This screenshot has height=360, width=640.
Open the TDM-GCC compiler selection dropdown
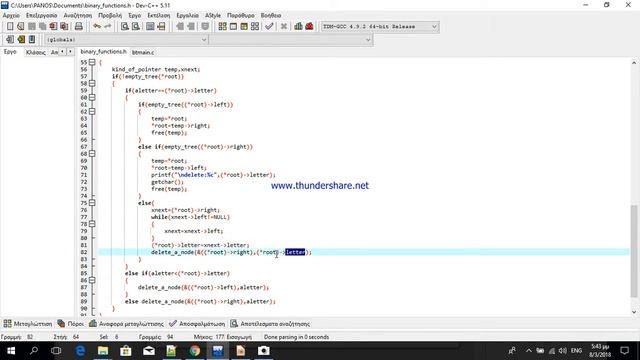point(380,27)
